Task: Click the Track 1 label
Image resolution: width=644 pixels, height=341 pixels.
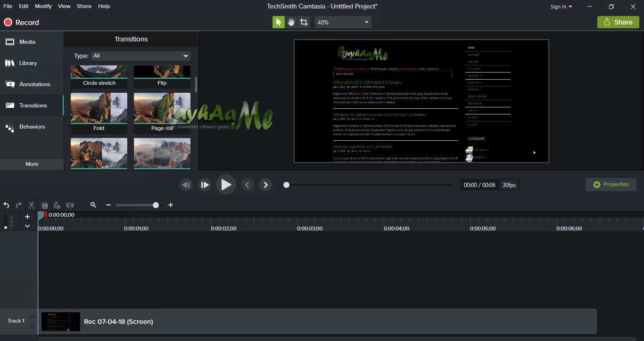Action: click(x=16, y=321)
